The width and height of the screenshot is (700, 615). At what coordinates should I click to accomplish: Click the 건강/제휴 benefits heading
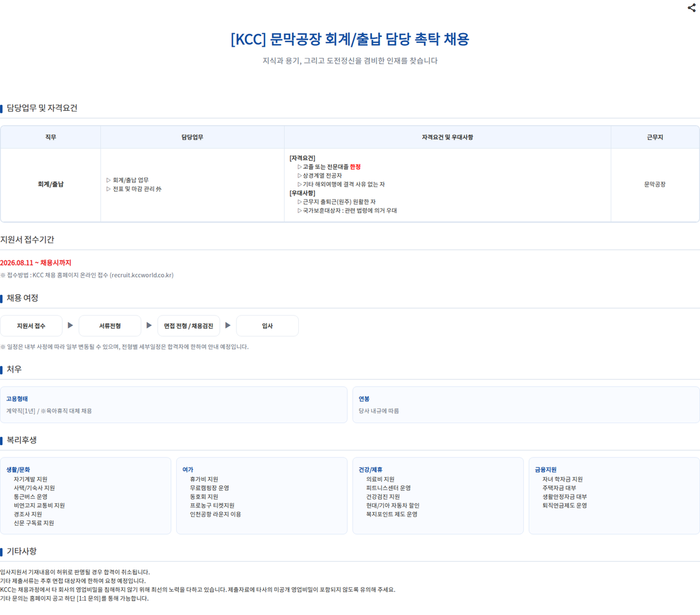[371, 469]
